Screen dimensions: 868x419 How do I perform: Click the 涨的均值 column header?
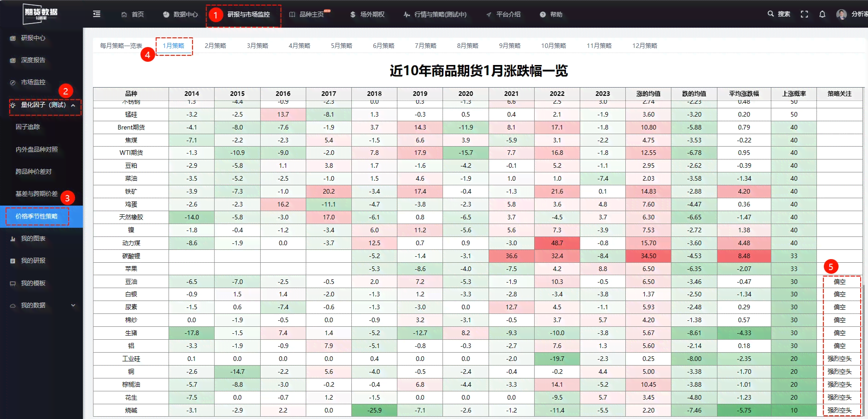click(648, 94)
